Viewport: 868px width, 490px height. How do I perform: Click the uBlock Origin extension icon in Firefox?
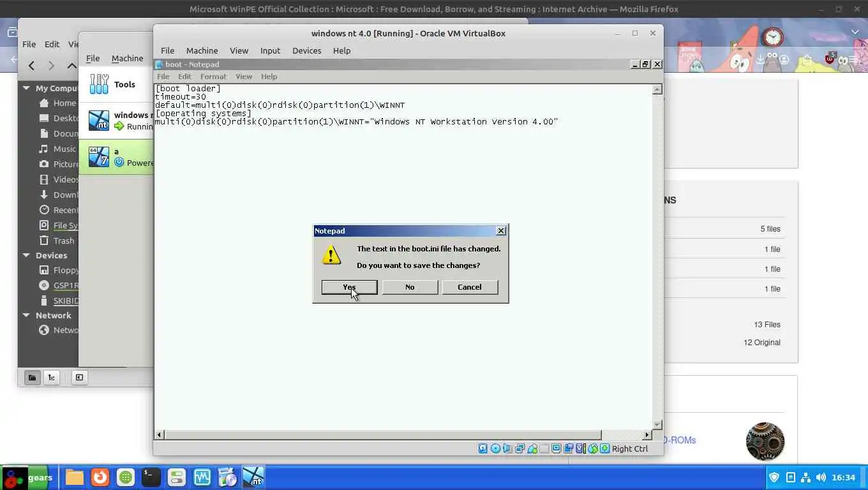pos(830,59)
